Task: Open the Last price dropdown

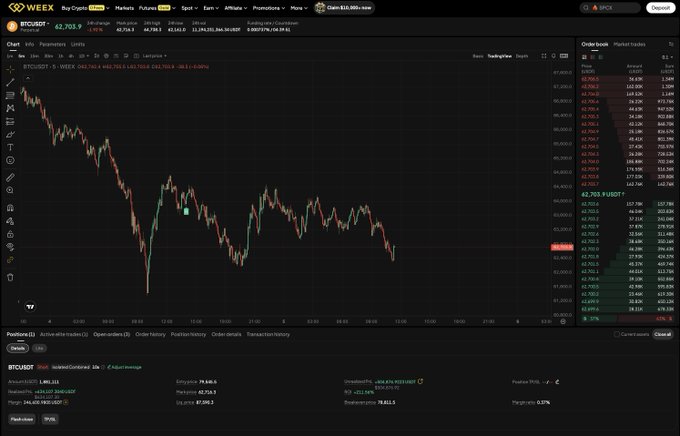Action: (x=154, y=56)
